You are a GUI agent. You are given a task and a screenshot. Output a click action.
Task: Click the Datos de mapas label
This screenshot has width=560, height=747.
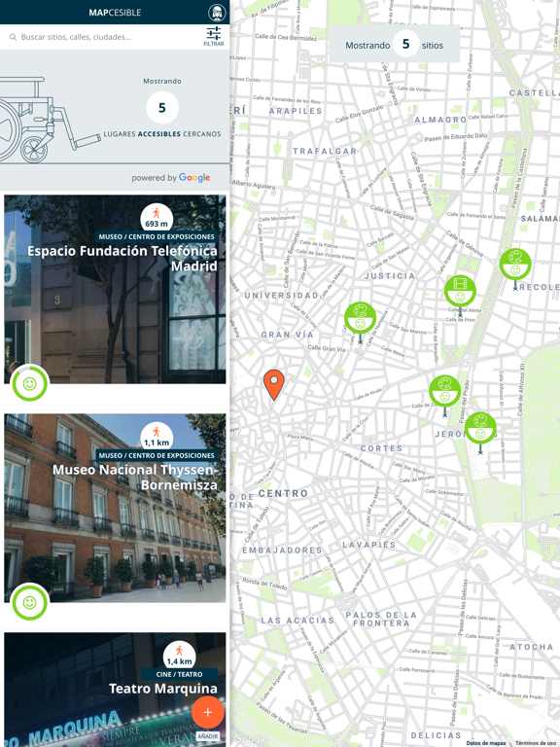tap(486, 743)
